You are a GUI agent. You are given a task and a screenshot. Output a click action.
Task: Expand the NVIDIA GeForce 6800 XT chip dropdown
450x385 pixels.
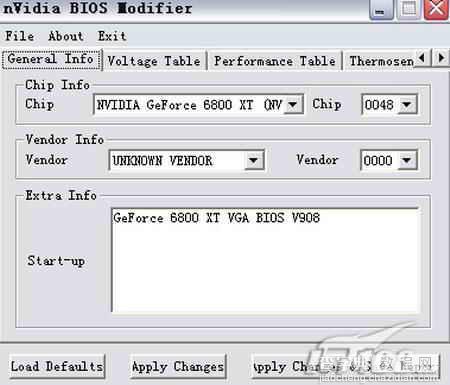pos(293,105)
